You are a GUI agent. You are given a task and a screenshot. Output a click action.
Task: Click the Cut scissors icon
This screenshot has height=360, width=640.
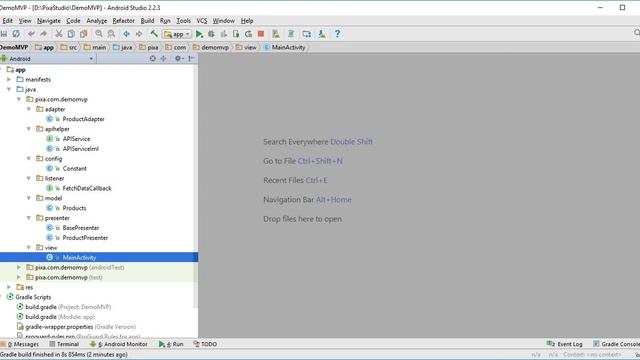[x=59, y=34]
